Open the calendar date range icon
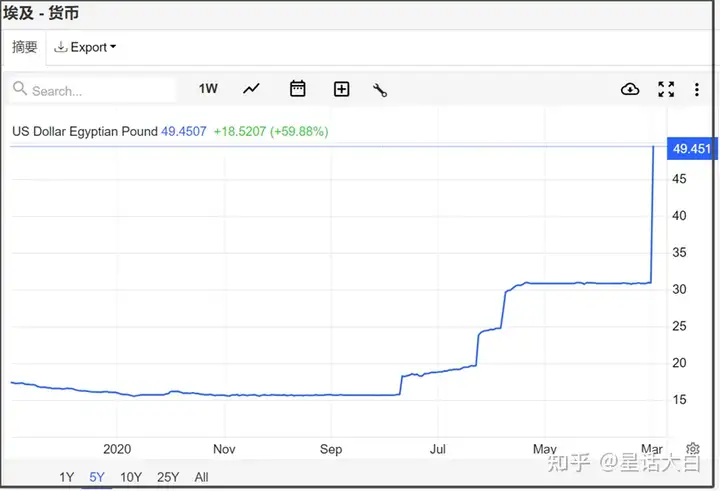 (298, 88)
